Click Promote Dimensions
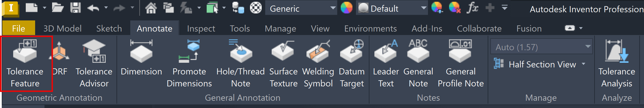The image size is (644, 108). click(189, 64)
